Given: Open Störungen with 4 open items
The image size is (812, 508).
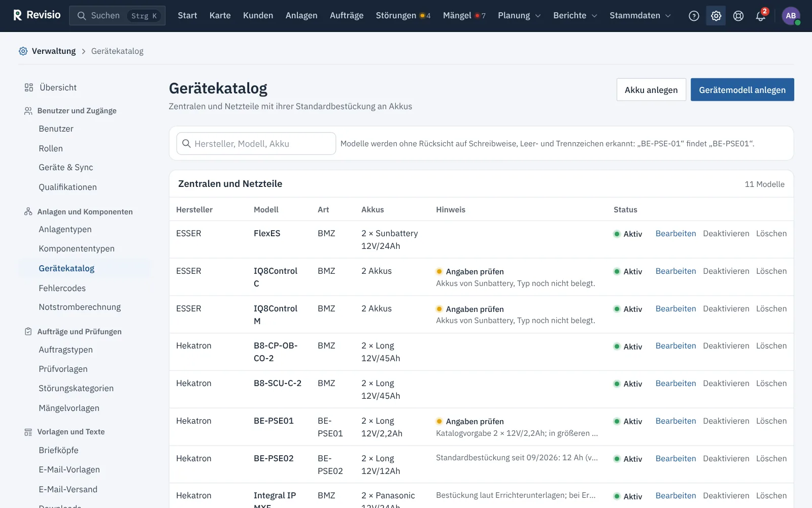Looking at the screenshot, I should click(x=403, y=16).
